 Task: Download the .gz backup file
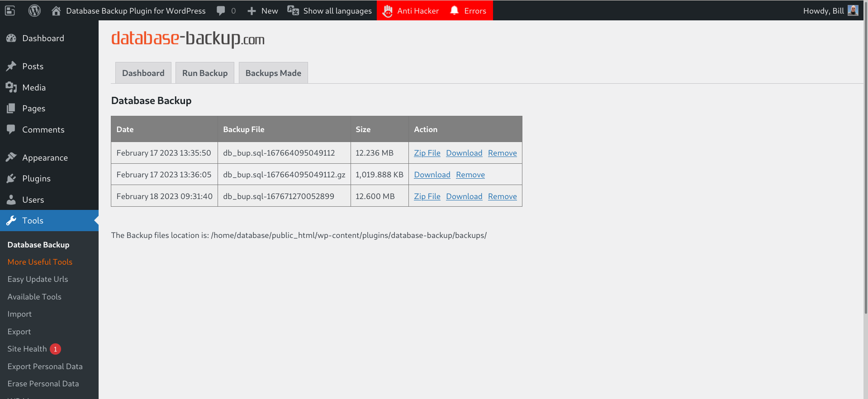pyautogui.click(x=432, y=175)
